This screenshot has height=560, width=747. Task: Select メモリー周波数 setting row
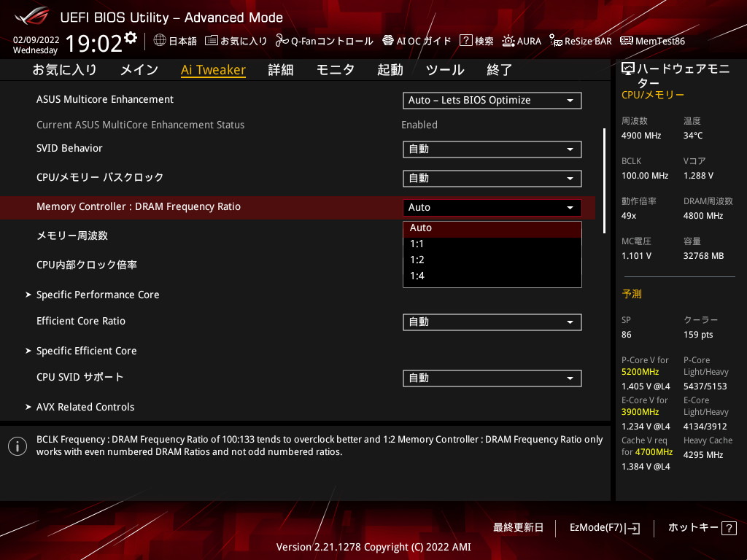[x=72, y=236]
